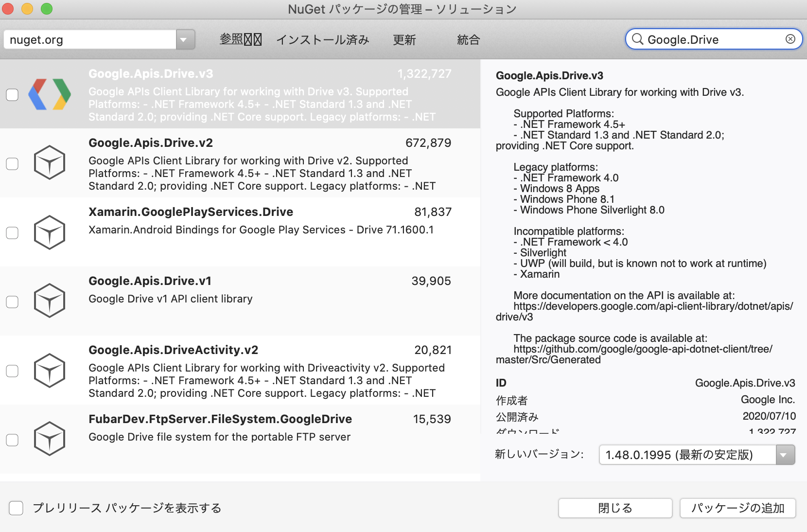Click the 閉じる button

(x=615, y=508)
